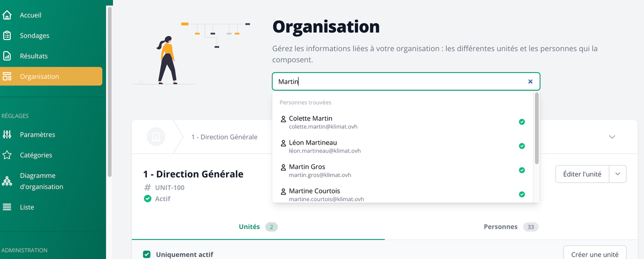
Task: Click the Paramètres sliders icon
Action: [7, 135]
